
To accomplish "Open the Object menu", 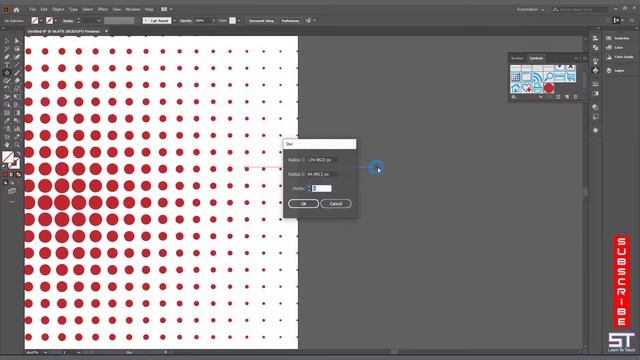I will point(58,9).
